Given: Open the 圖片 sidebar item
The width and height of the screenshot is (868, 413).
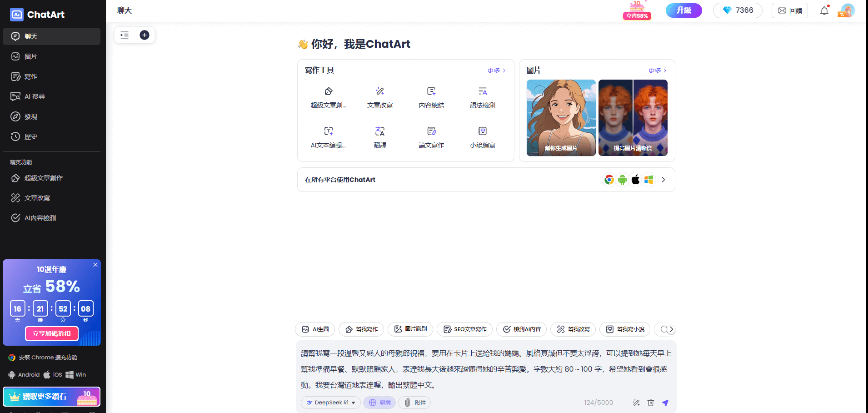Looking at the screenshot, I should pos(51,56).
